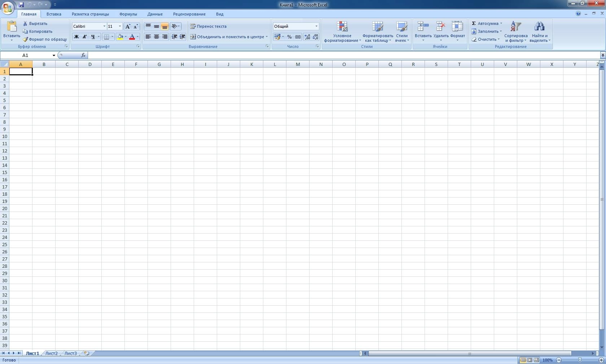Open the Calibri font name dropdown

[104, 26]
